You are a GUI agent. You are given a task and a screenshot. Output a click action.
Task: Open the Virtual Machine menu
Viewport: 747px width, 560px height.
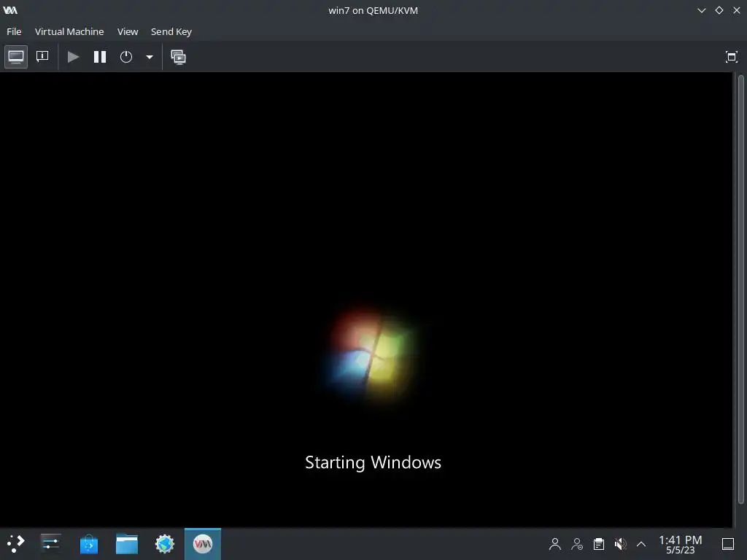pos(69,31)
